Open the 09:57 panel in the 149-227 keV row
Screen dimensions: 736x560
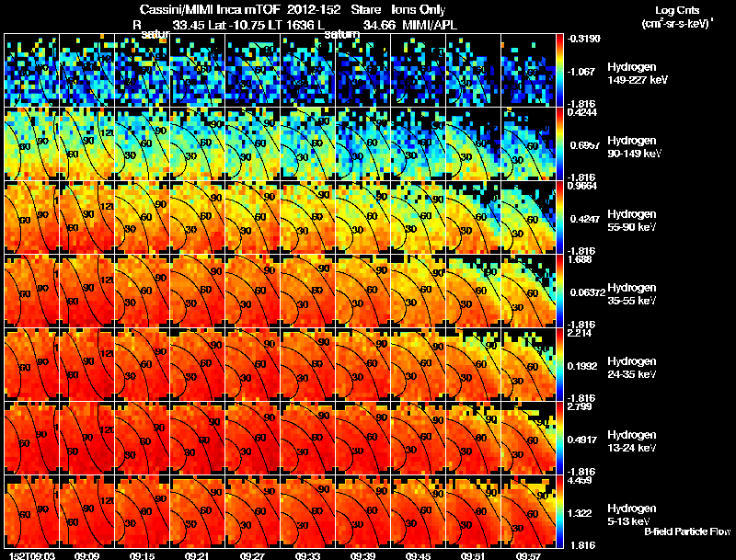[x=528, y=71]
